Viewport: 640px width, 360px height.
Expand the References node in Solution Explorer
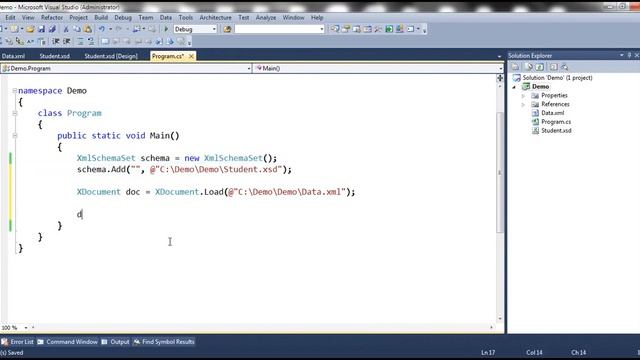tap(523, 105)
